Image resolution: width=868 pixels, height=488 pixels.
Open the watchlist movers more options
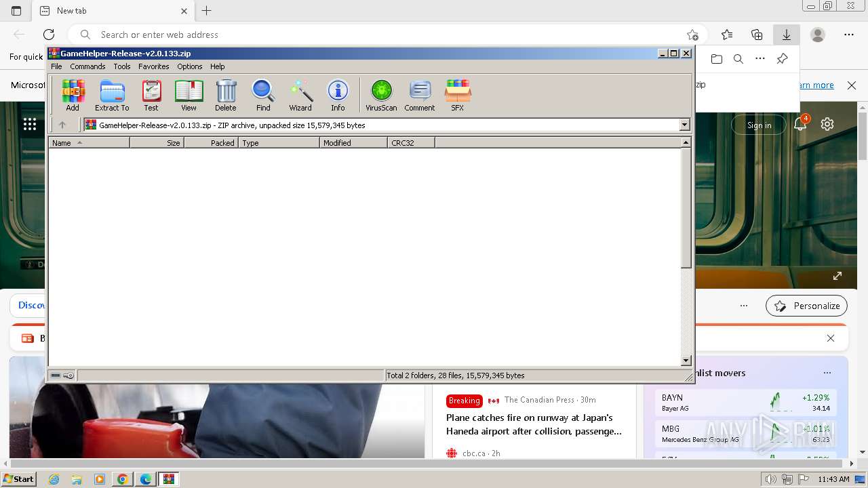(x=827, y=373)
